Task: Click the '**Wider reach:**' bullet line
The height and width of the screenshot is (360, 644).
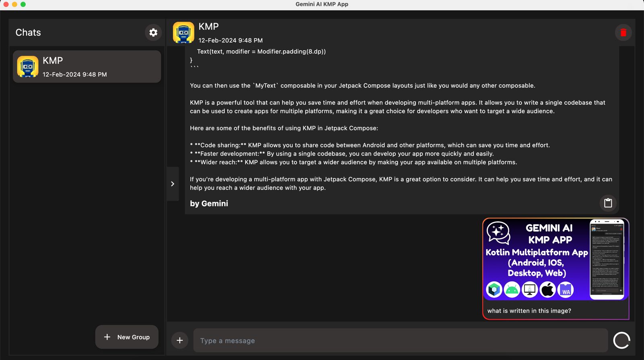Action: tap(353, 162)
